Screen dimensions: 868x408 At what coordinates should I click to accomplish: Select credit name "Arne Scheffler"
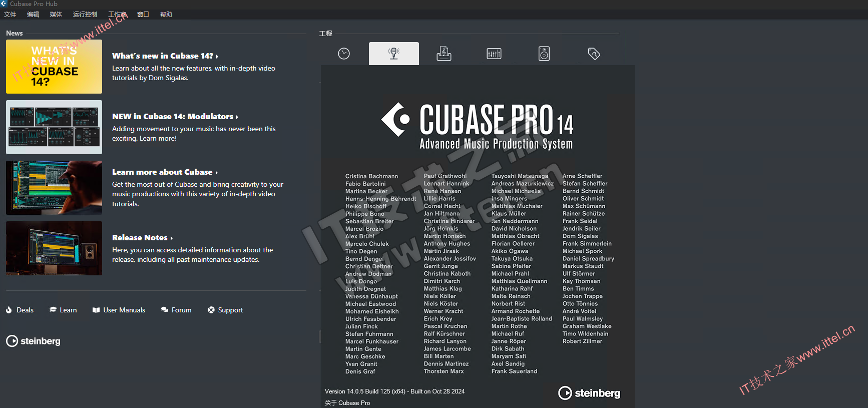point(582,176)
